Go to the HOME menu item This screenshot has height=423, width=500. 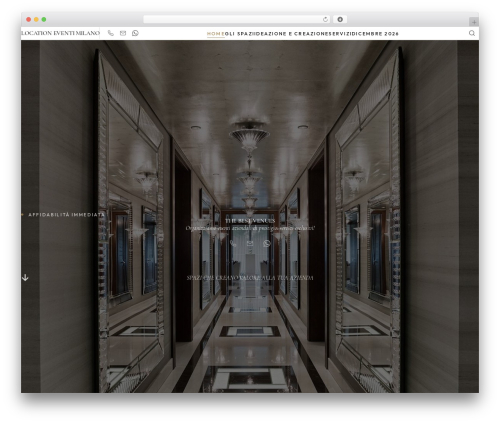tap(216, 34)
